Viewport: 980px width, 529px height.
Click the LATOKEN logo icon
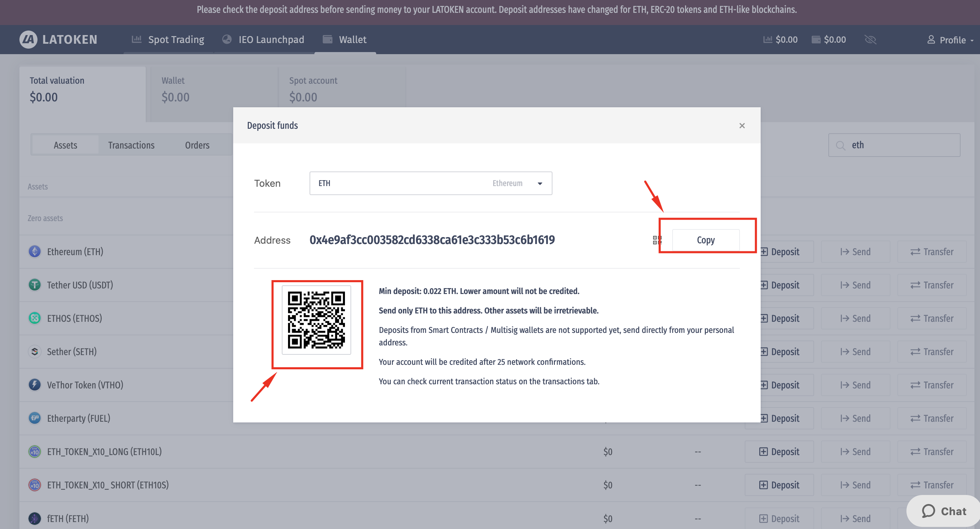pyautogui.click(x=28, y=40)
